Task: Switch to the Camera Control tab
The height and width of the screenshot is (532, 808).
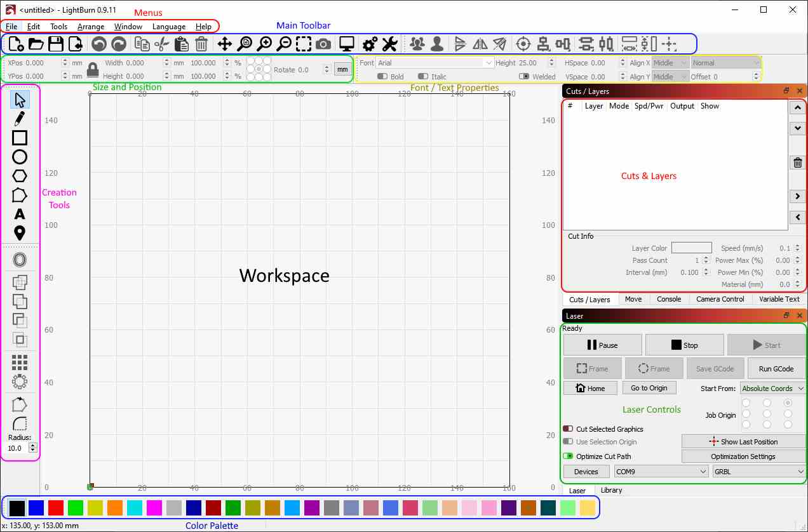Action: point(720,299)
